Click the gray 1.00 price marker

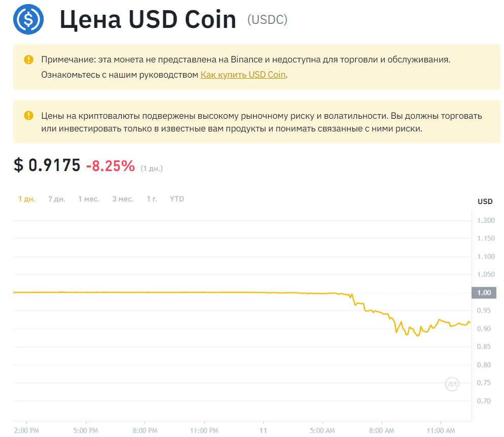point(484,292)
